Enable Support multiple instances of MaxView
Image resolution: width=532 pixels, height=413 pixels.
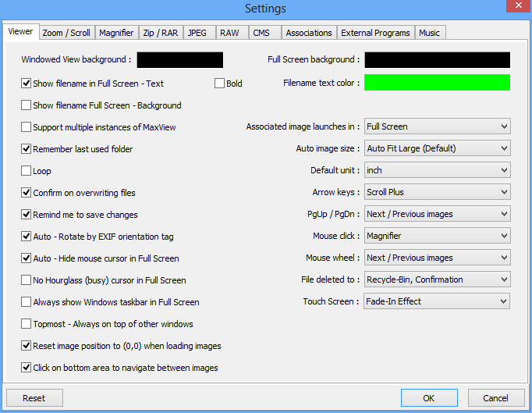[x=26, y=127]
